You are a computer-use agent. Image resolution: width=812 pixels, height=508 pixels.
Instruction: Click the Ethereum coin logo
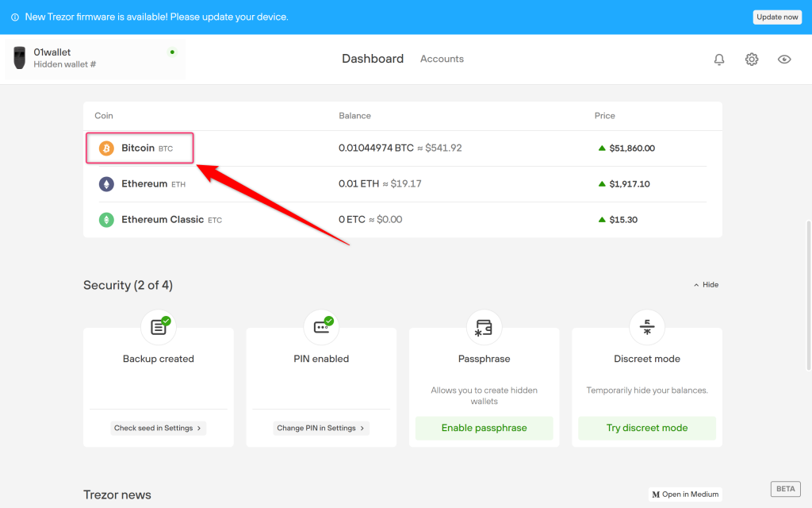tap(106, 184)
